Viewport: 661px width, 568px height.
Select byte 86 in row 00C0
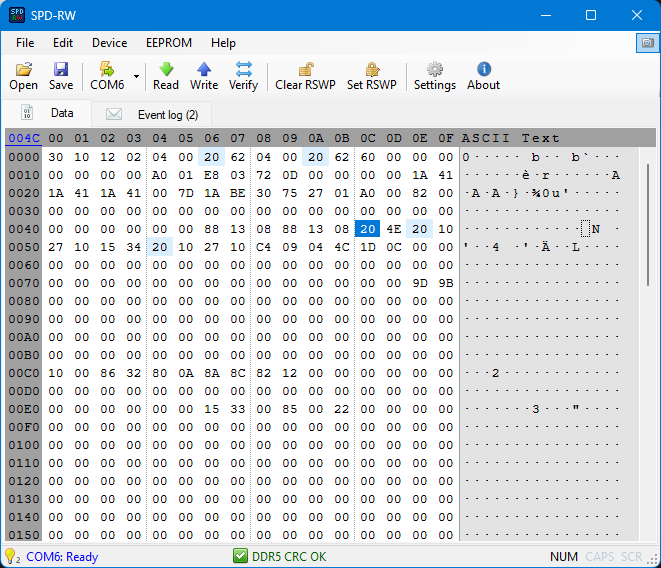tap(107, 373)
